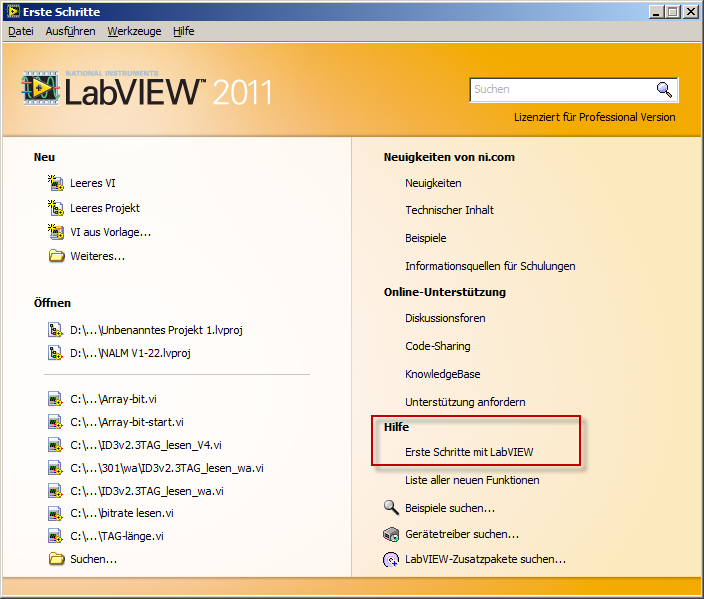
Task: Open Informationsquellen für Schulungen
Action: (490, 266)
